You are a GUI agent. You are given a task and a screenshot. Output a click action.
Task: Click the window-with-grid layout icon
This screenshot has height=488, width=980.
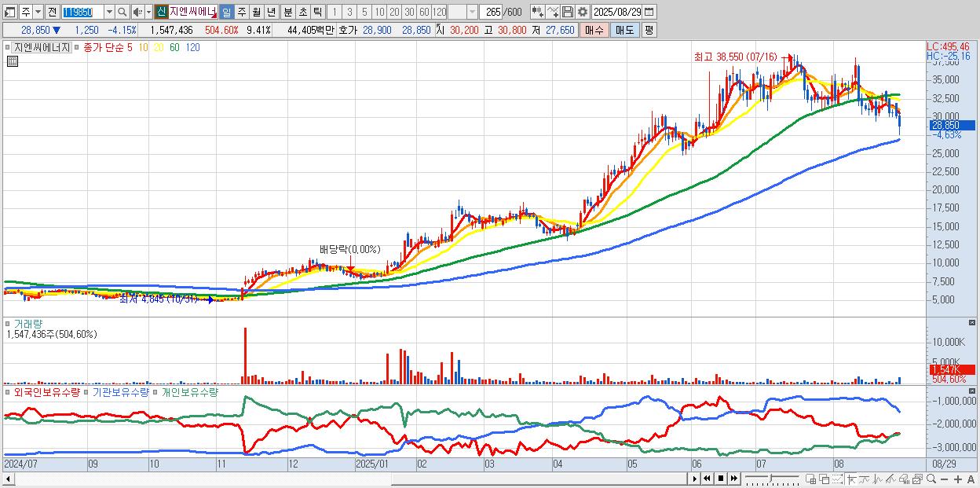(x=810, y=479)
